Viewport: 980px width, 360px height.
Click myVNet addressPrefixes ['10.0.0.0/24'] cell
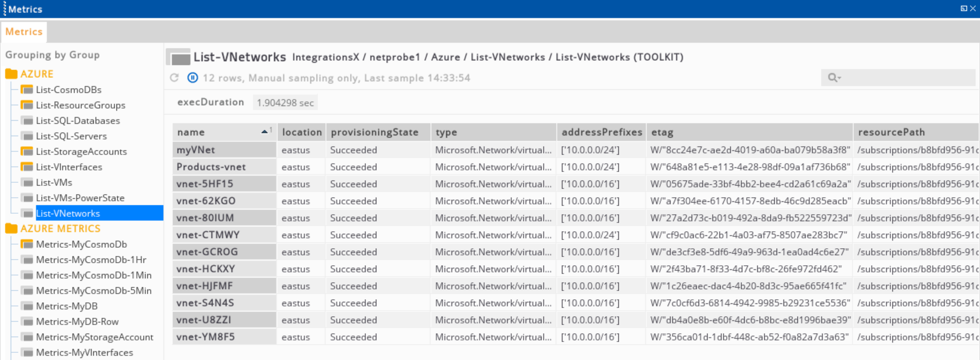point(601,150)
